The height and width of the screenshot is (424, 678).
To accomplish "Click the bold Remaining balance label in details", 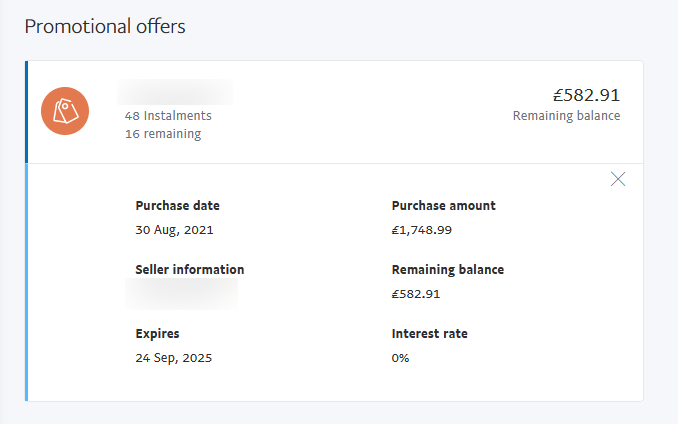I will click(x=447, y=270).
